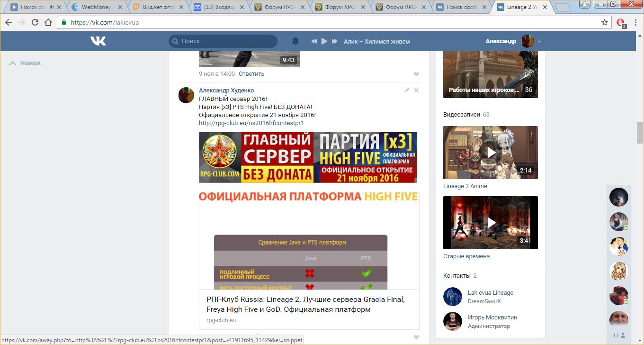Image resolution: width=644 pixels, height=345 pixels.
Task: Click the page vertical scrollbar thumb
Action: pyautogui.click(x=640, y=132)
